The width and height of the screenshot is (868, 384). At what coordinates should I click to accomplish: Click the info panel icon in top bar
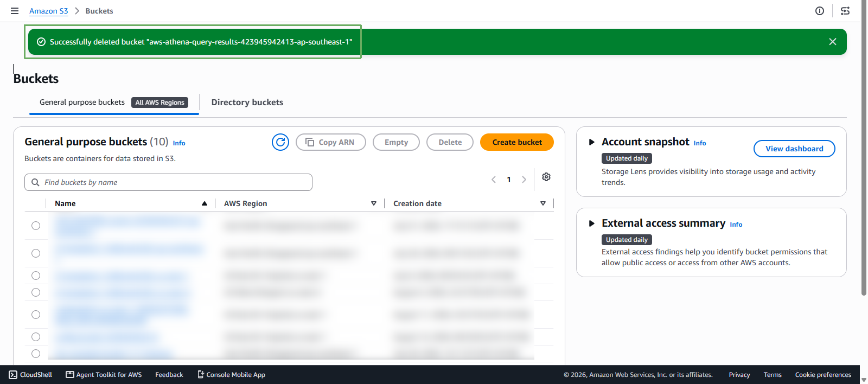coord(820,11)
